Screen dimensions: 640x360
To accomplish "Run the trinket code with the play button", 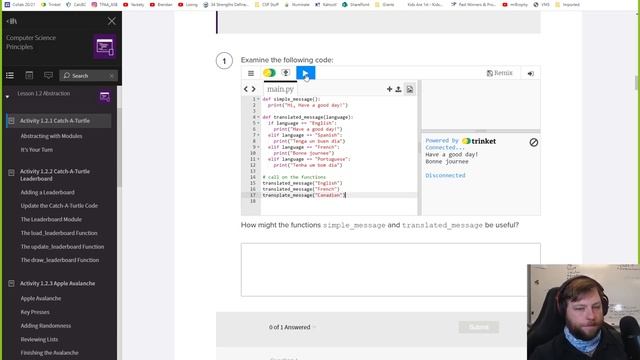I will click(305, 73).
